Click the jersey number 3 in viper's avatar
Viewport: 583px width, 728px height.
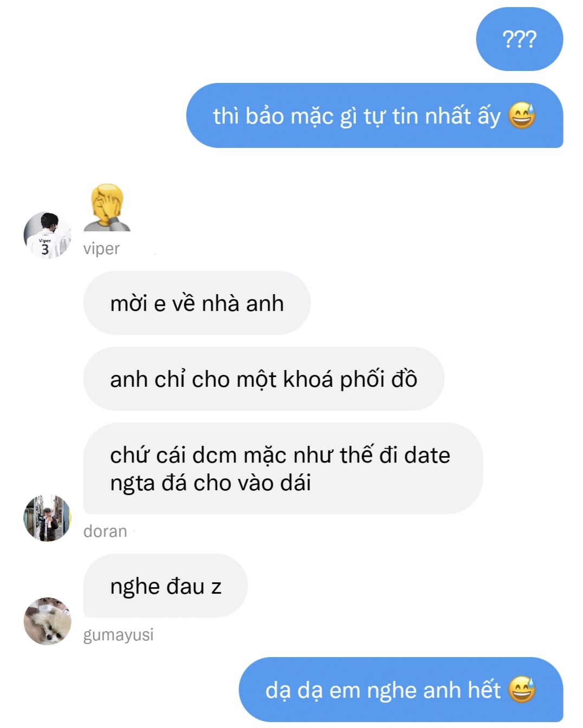pos(45,250)
